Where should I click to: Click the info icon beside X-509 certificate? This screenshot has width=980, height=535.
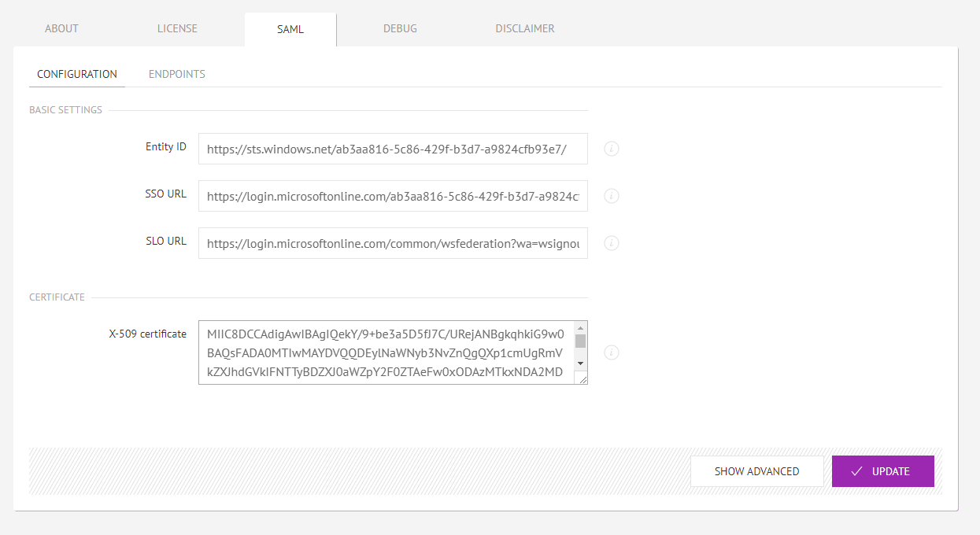pyautogui.click(x=612, y=352)
